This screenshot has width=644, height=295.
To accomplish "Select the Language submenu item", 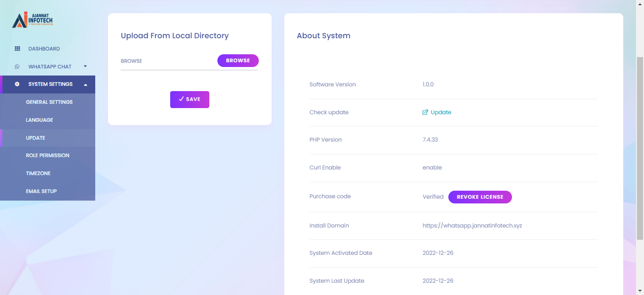I will coord(39,120).
